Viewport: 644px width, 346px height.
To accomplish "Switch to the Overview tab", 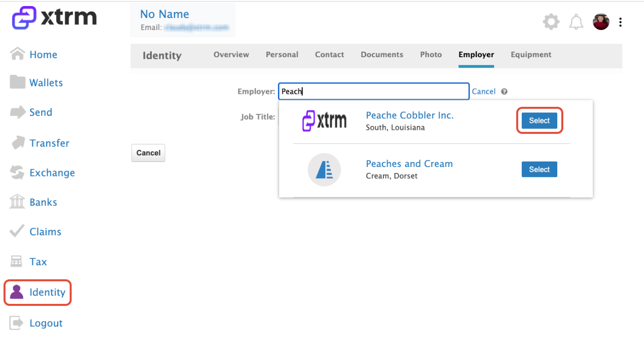I will pos(231,55).
